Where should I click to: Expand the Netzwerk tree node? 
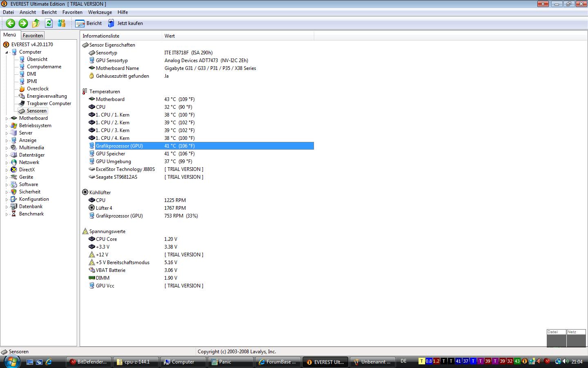pos(7,163)
